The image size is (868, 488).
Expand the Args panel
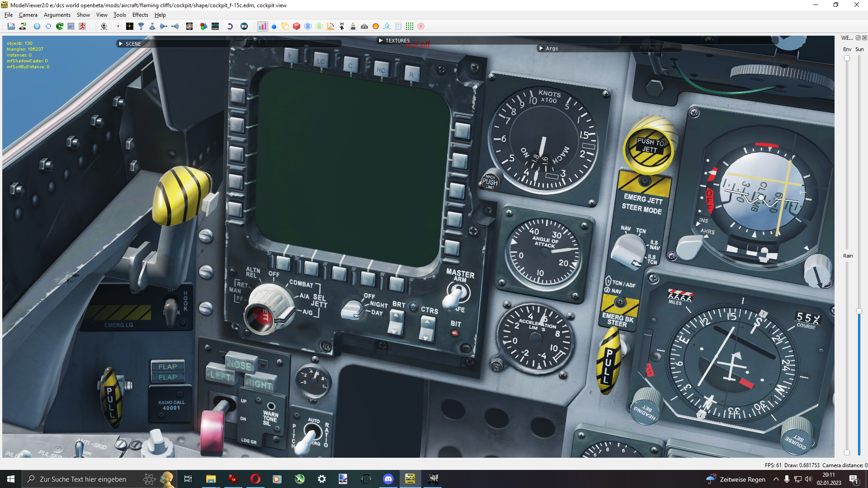click(x=541, y=48)
